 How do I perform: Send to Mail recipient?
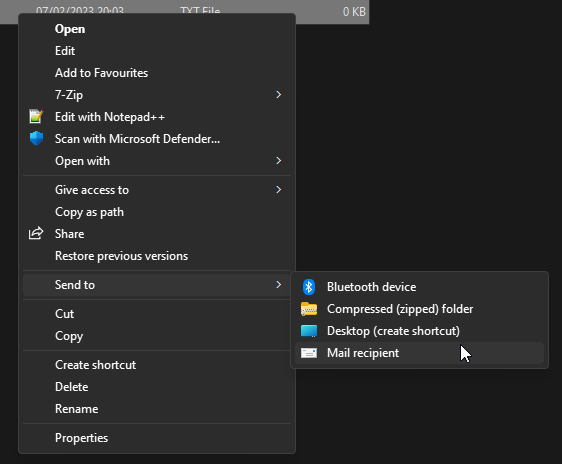pyautogui.click(x=419, y=353)
